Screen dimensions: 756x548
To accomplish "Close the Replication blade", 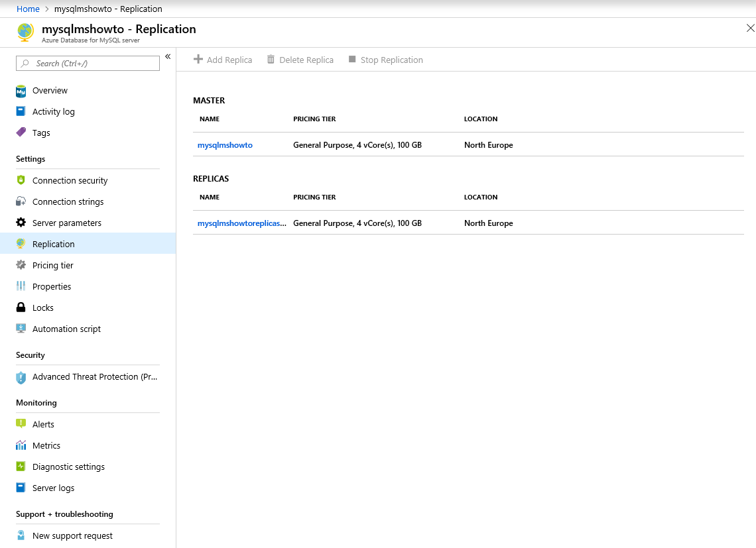I will (750, 28).
